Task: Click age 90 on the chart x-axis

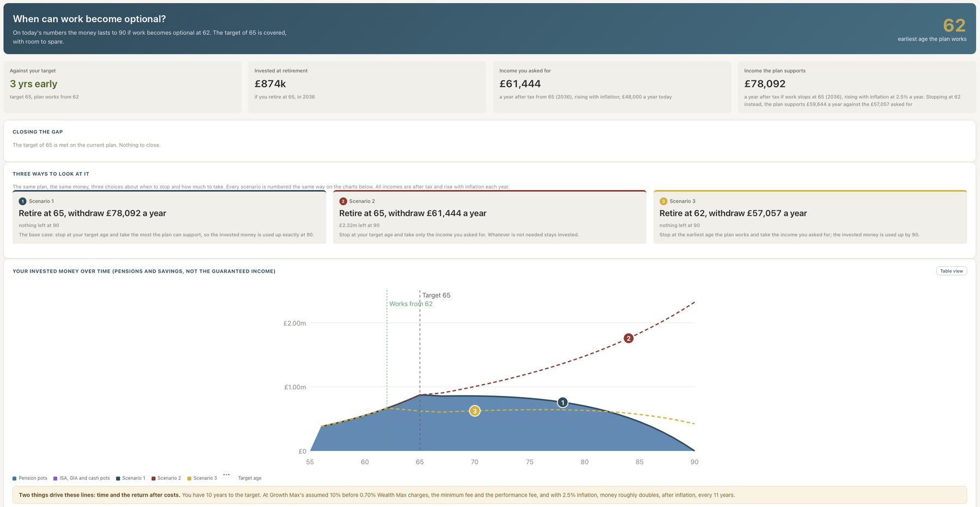Action: pyautogui.click(x=694, y=462)
